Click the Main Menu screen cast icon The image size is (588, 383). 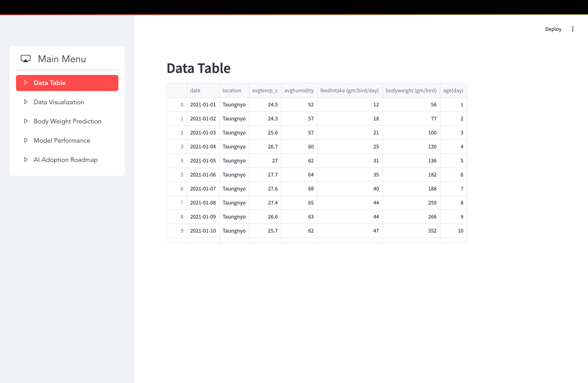[25, 59]
